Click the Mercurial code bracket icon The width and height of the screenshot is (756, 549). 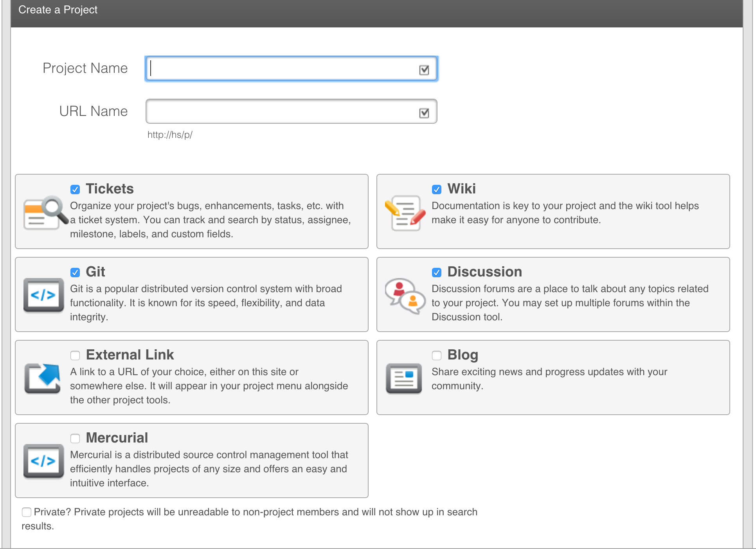[x=43, y=461]
